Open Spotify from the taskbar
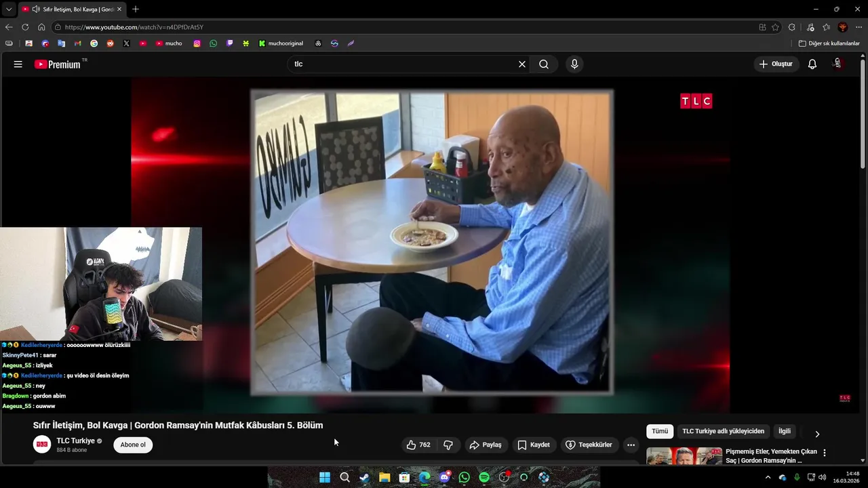The width and height of the screenshot is (868, 488). (x=484, y=477)
